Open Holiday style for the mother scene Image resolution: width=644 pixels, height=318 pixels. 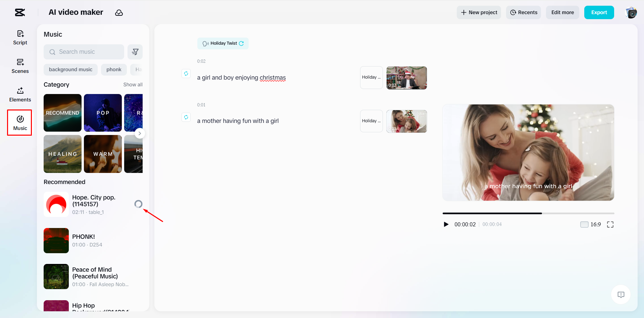pos(371,121)
